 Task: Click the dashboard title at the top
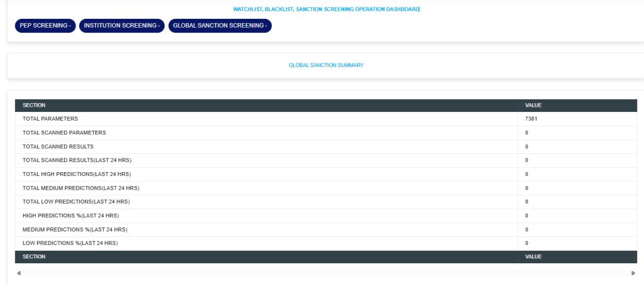pos(326,9)
